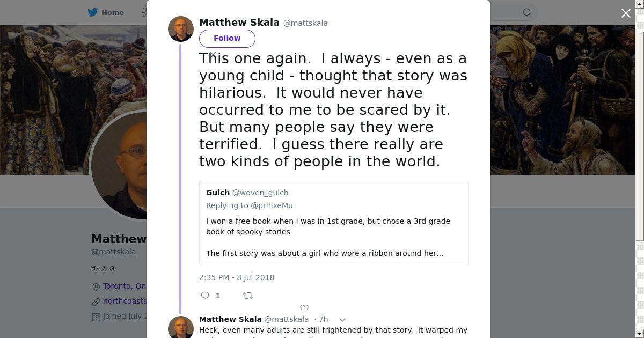This screenshot has width=644, height=338.
Task: Expand the 7h reply tweet's chevron menu
Action: tap(342, 320)
